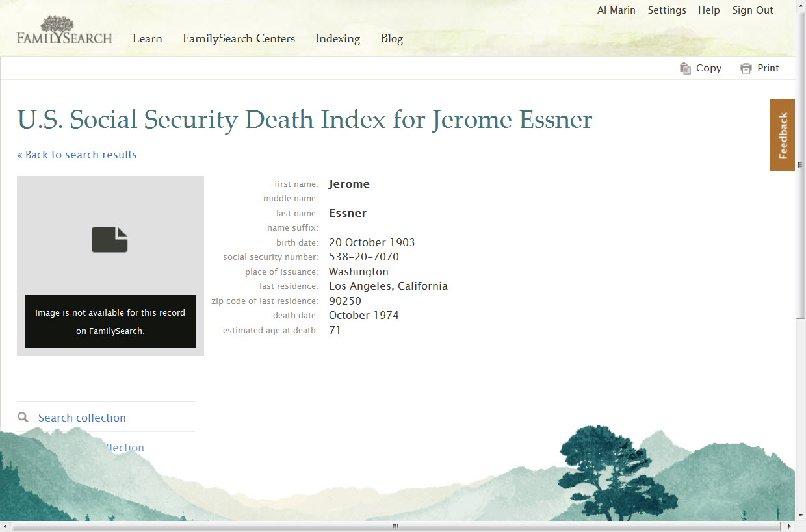806x532 pixels.
Task: Click the 'estimated age at death:' label
Action: [x=270, y=331]
